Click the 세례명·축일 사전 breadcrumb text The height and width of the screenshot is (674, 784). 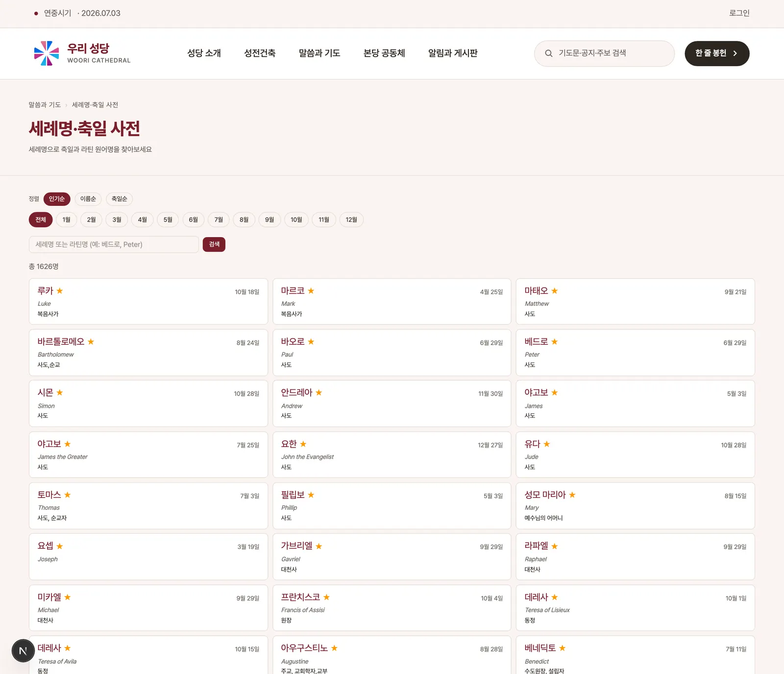[95, 105]
